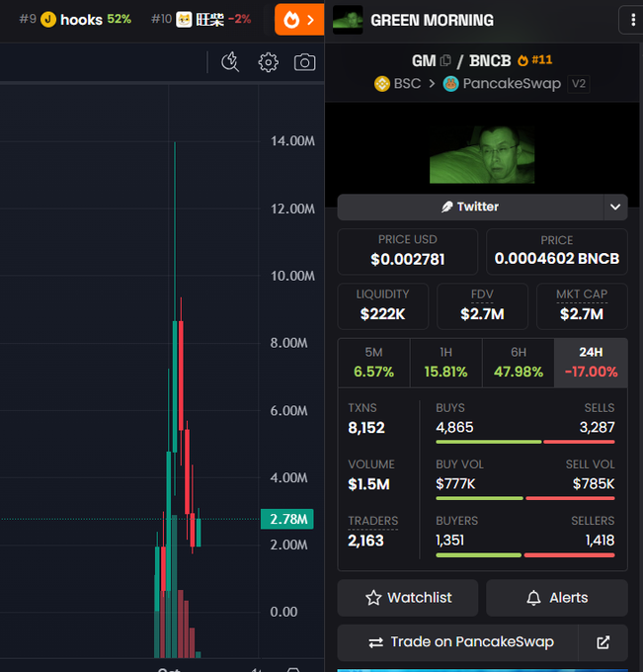Select the 6H timeframe tab
643x672 pixels.
[519, 363]
